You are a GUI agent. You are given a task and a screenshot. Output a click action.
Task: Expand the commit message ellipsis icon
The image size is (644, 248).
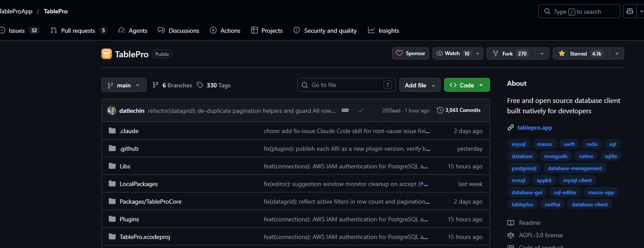click(345, 111)
